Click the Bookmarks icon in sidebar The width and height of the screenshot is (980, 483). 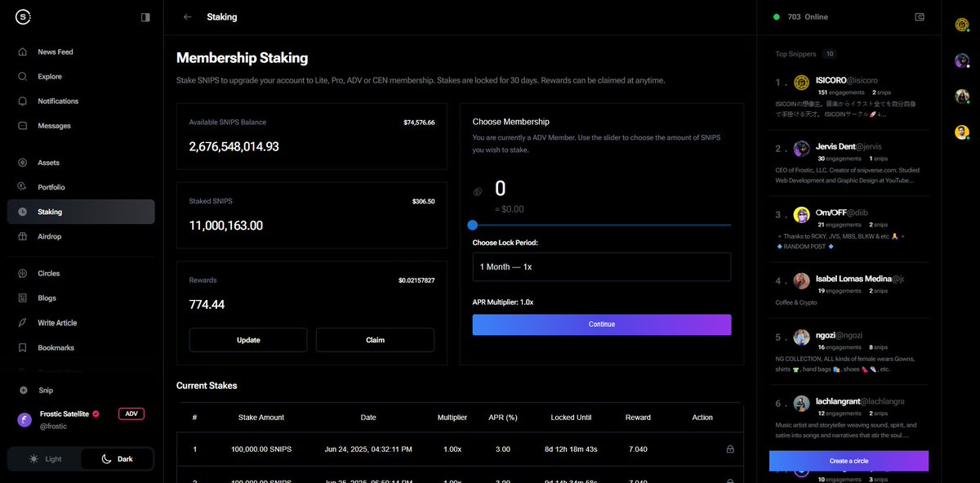23,347
